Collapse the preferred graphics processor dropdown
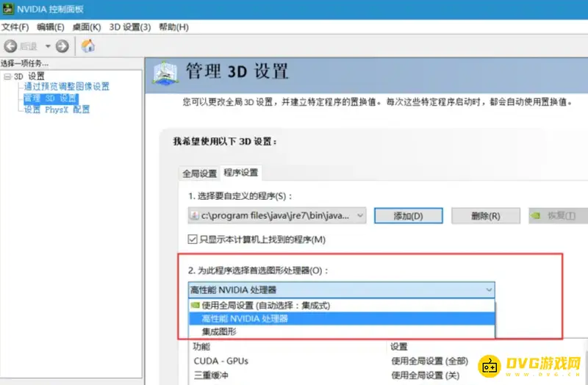 (490, 289)
